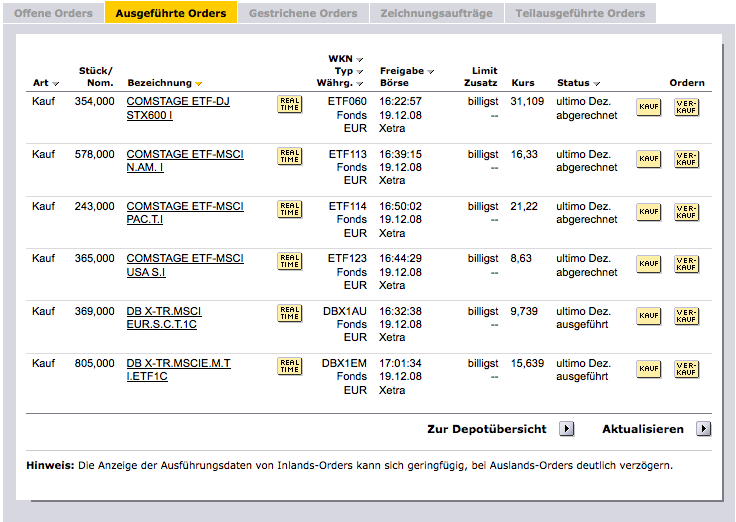Click quantity 243,000 cell

tap(94, 207)
